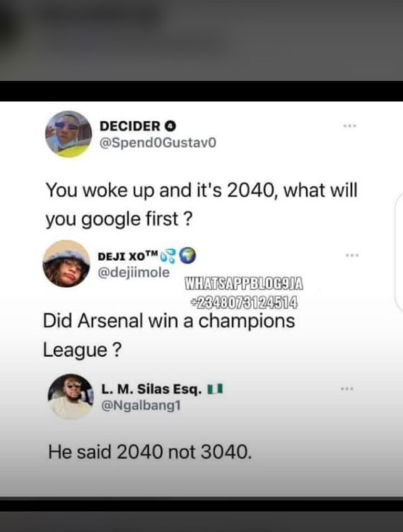This screenshot has width=403, height=532.
Task: Click the badge next to DECIDER name
Action: point(170,126)
